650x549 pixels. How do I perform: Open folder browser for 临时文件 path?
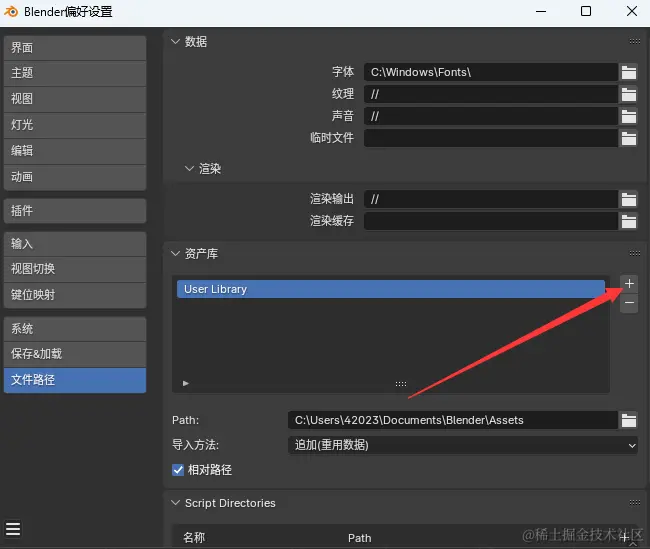point(628,138)
